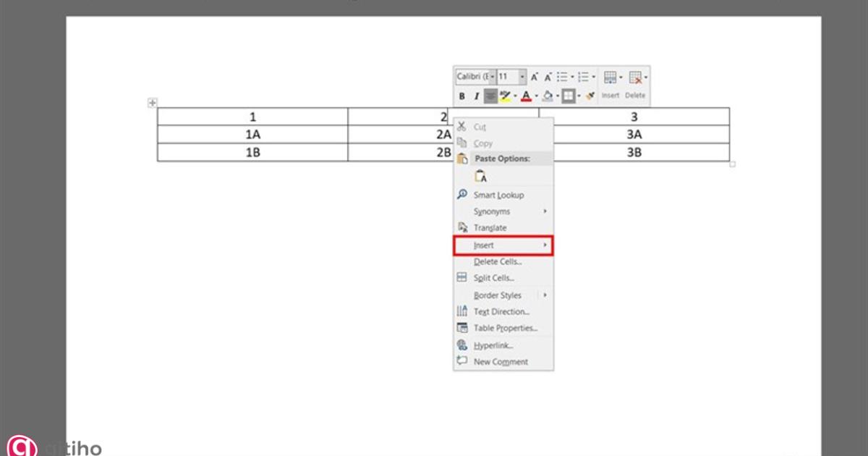Apply red font color swatch
The width and height of the screenshot is (868, 456).
[x=526, y=96]
